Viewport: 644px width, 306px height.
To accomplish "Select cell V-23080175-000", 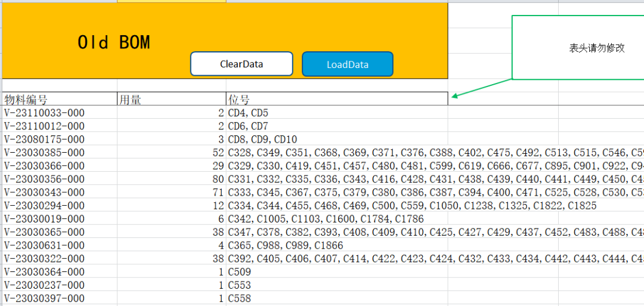I will pyautogui.click(x=60, y=139).
